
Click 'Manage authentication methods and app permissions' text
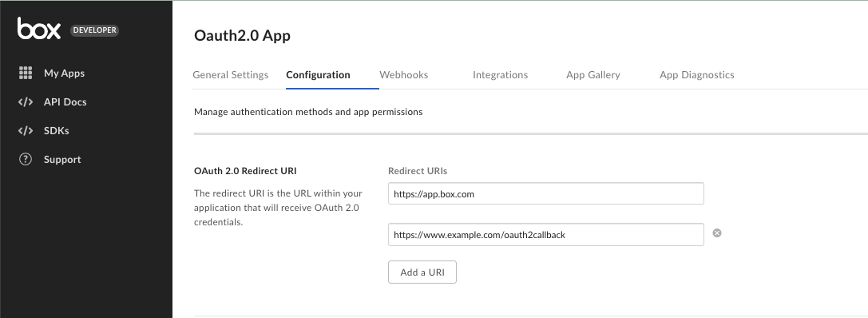point(308,112)
